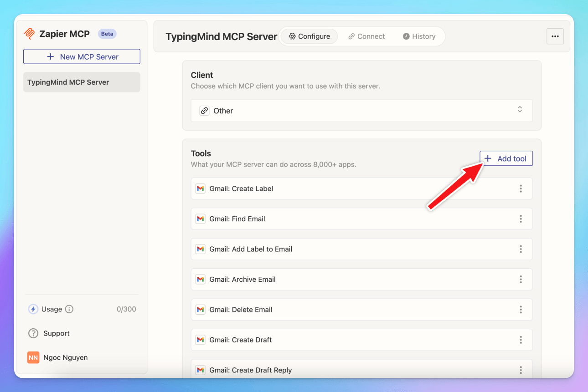
Task: Open options for Gmail: Find Email
Action: (x=521, y=219)
